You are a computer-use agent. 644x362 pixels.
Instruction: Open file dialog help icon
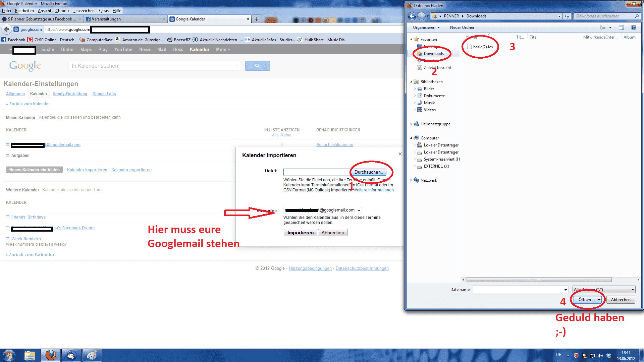(x=634, y=27)
